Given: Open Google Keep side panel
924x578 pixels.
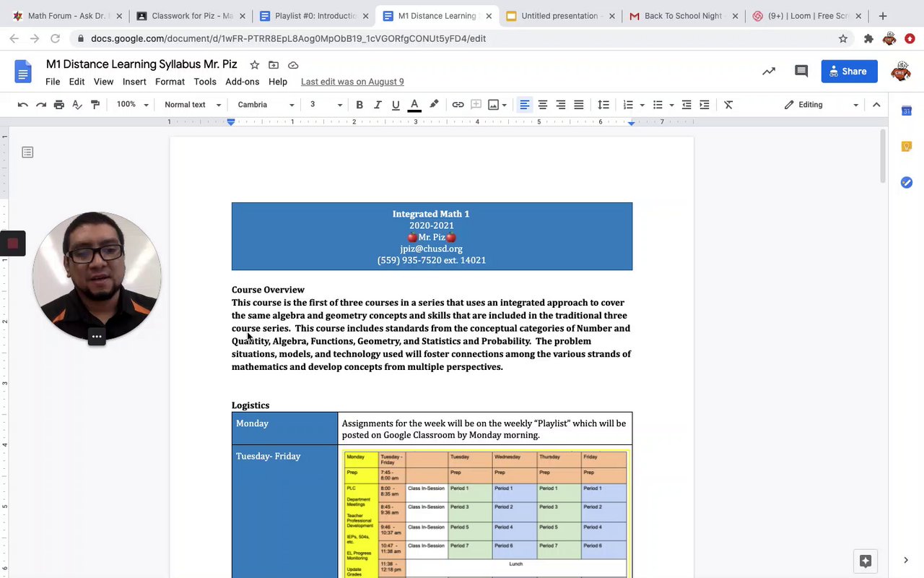Looking at the screenshot, I should pyautogui.click(x=907, y=147).
